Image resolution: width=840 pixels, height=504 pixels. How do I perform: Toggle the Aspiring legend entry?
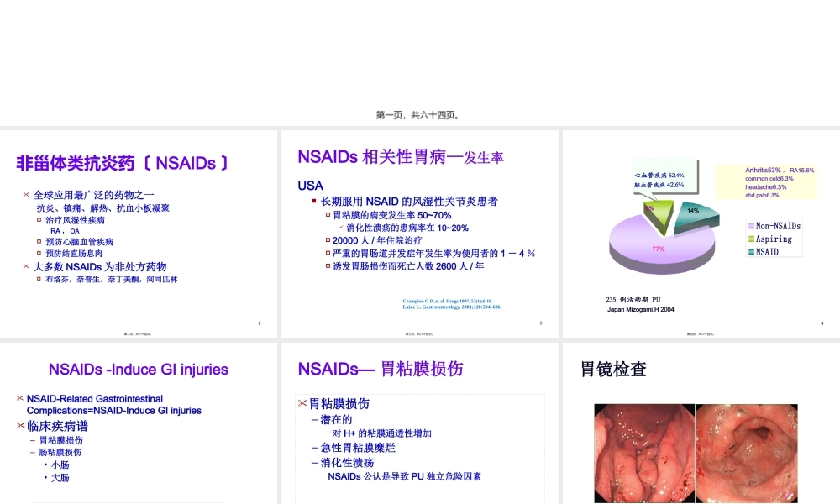pyautogui.click(x=774, y=239)
